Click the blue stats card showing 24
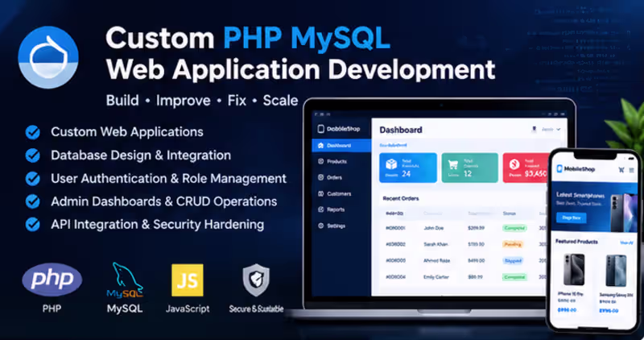 pos(408,168)
